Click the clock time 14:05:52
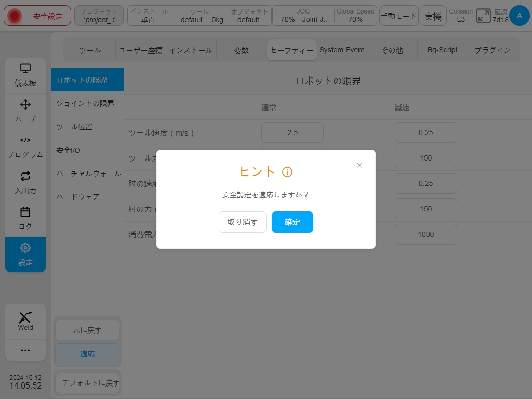Screen dimensions: 532x399 (x=25, y=386)
